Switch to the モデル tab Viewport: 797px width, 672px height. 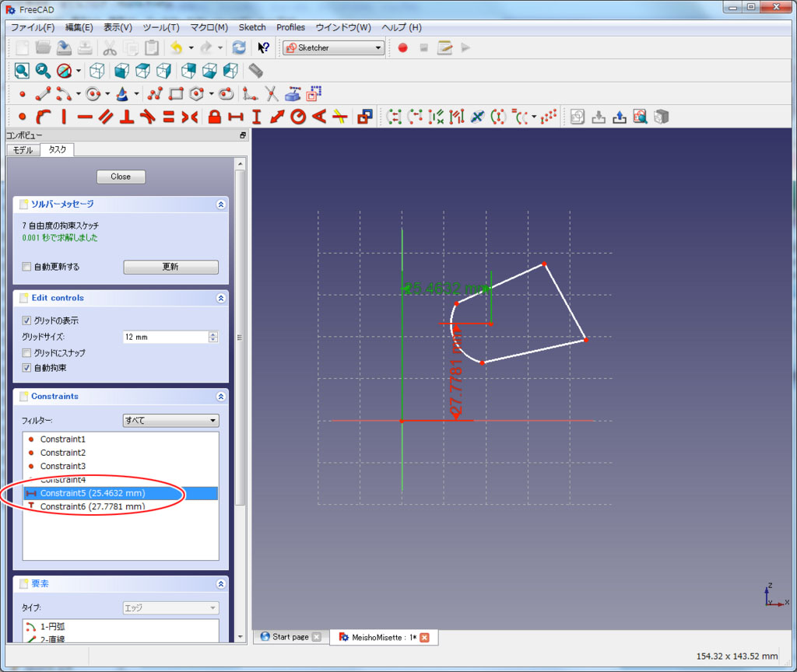tap(23, 150)
